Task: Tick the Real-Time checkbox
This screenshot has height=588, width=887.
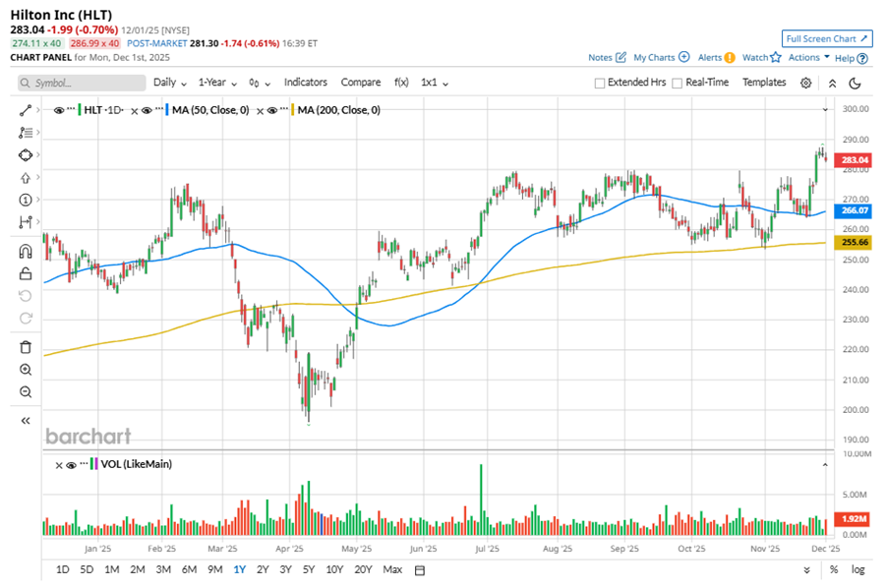Action: pyautogui.click(x=677, y=83)
